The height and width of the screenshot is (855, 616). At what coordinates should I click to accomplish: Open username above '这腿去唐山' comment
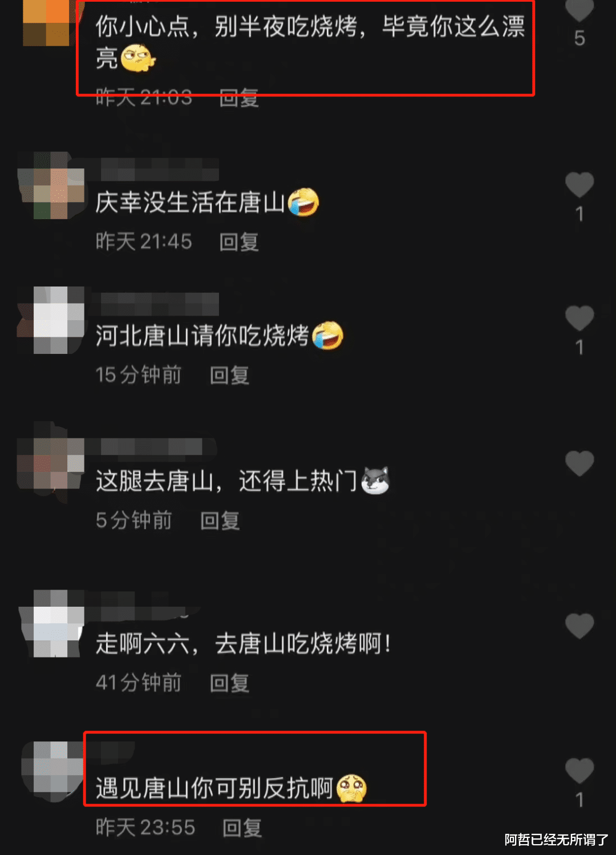coord(152,447)
